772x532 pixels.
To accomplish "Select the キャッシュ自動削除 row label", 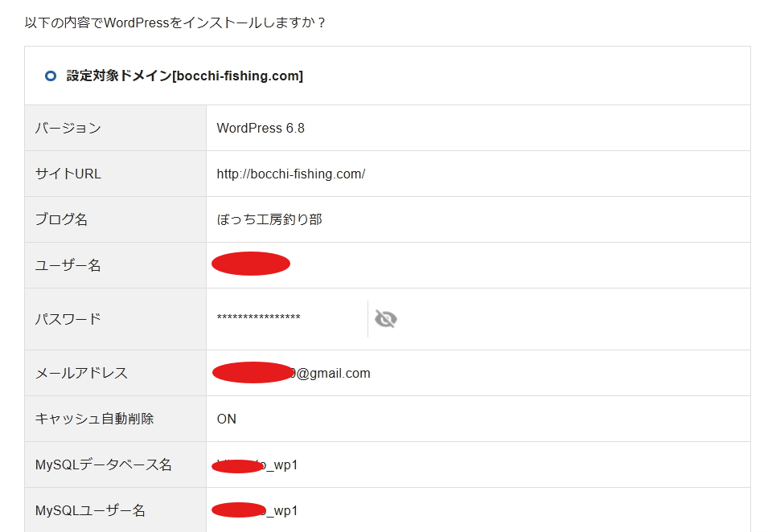I will coord(94,419).
